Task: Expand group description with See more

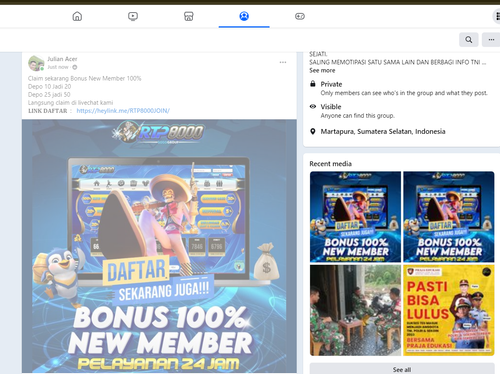Action: (322, 70)
